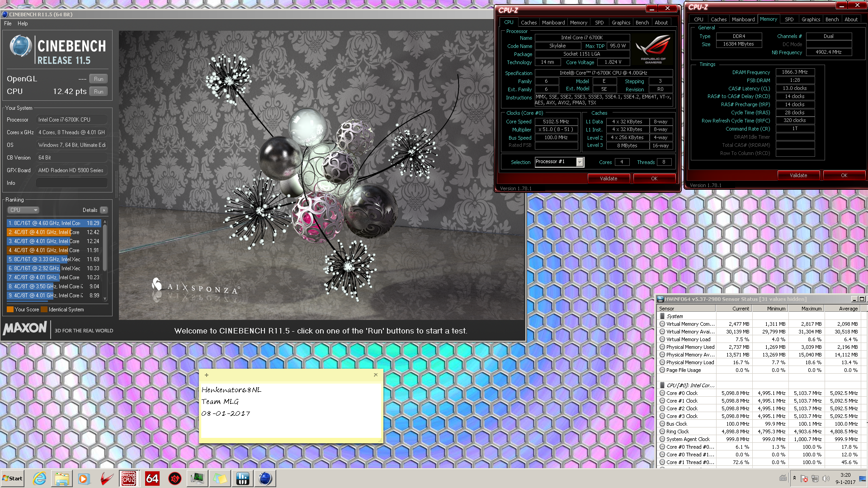This screenshot has width=868, height=488.
Task: Open Windows Explorer folder icon in taskbar
Action: click(62, 479)
